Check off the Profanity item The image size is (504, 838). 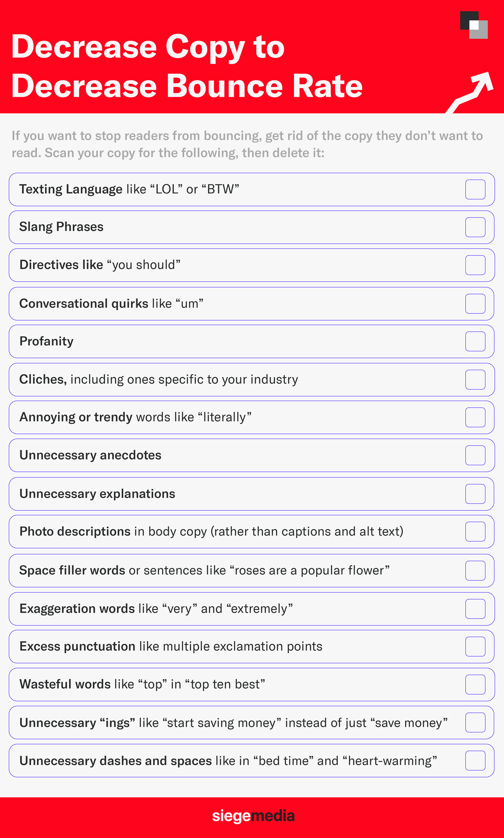475,341
